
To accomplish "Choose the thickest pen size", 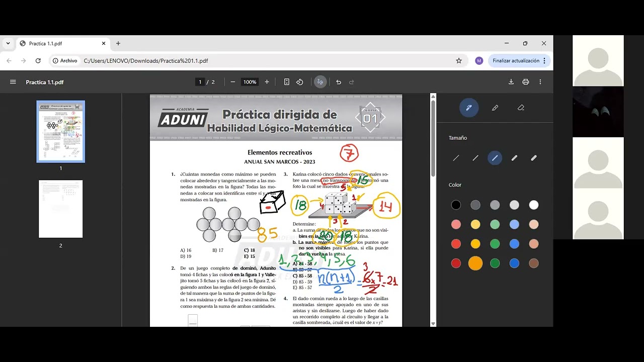I will 534,158.
